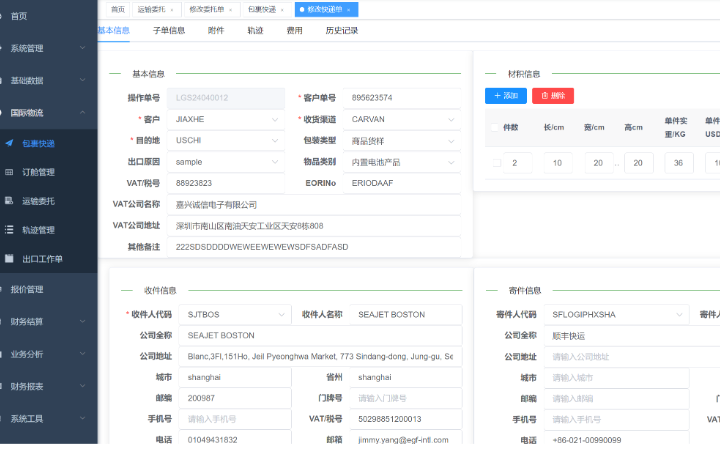Switch to the 历史记录 tab

342,30
